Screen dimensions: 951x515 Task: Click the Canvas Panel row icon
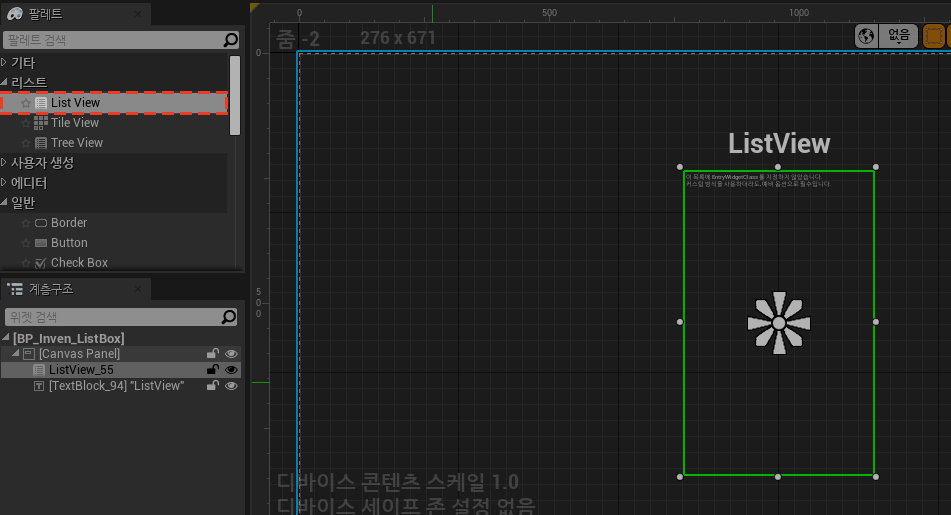tap(29, 354)
